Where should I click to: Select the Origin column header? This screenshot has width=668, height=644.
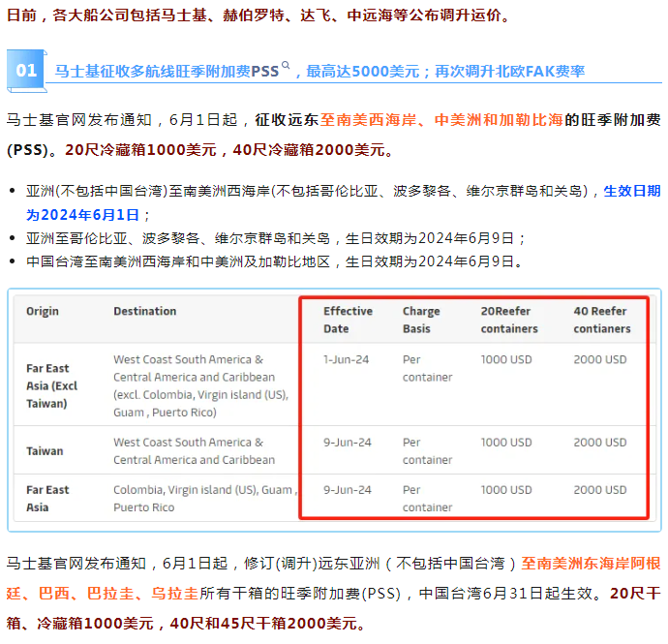43,311
